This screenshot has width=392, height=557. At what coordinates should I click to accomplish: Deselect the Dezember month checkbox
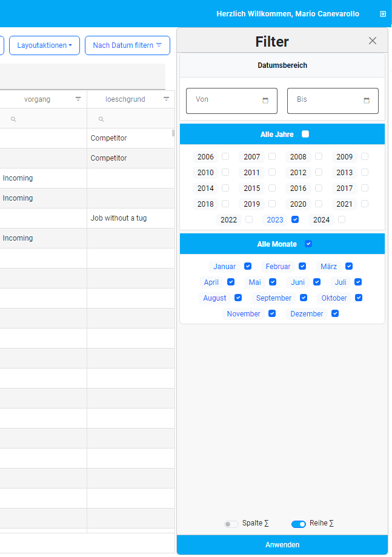point(335,313)
